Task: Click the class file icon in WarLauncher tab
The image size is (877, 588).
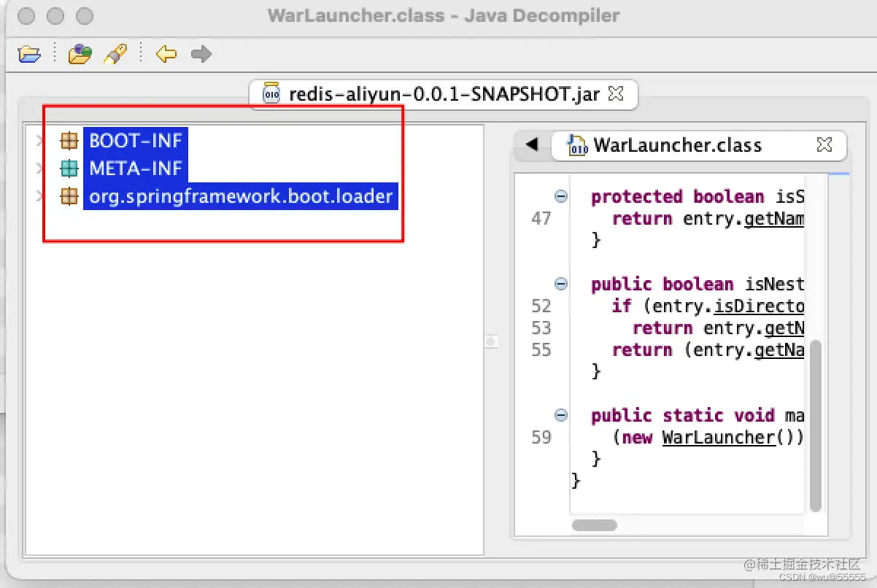Action: point(577,144)
